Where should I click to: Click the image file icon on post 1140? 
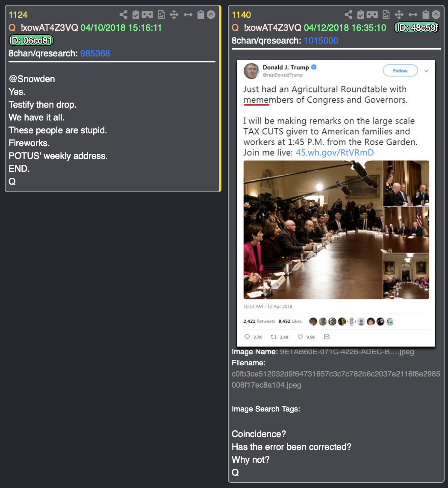[x=386, y=15]
